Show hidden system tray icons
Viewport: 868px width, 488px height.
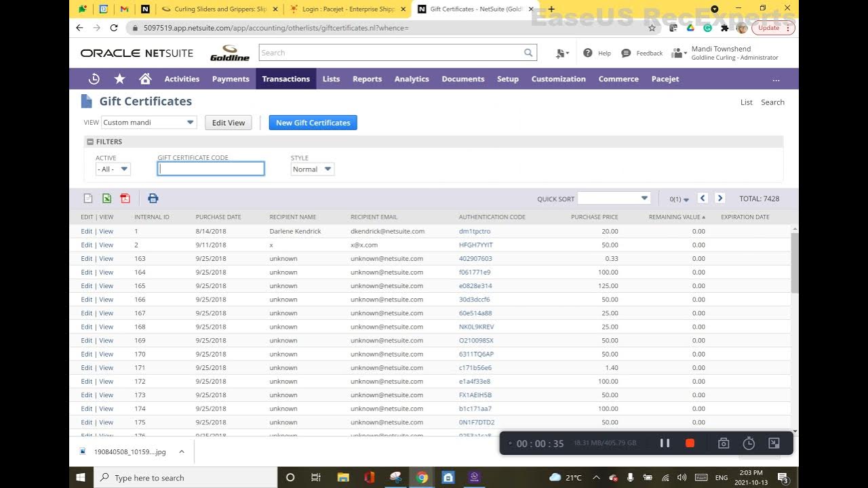pos(596,477)
